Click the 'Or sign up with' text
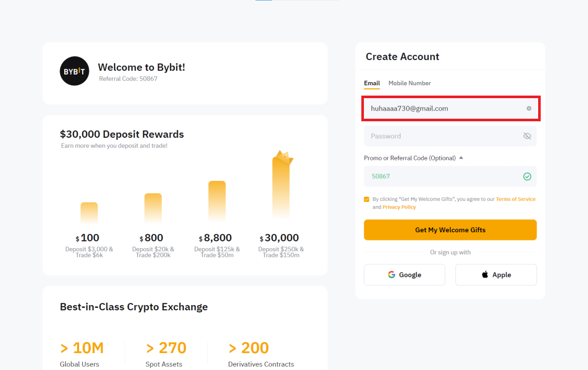The height and width of the screenshot is (370, 588). pos(450,252)
